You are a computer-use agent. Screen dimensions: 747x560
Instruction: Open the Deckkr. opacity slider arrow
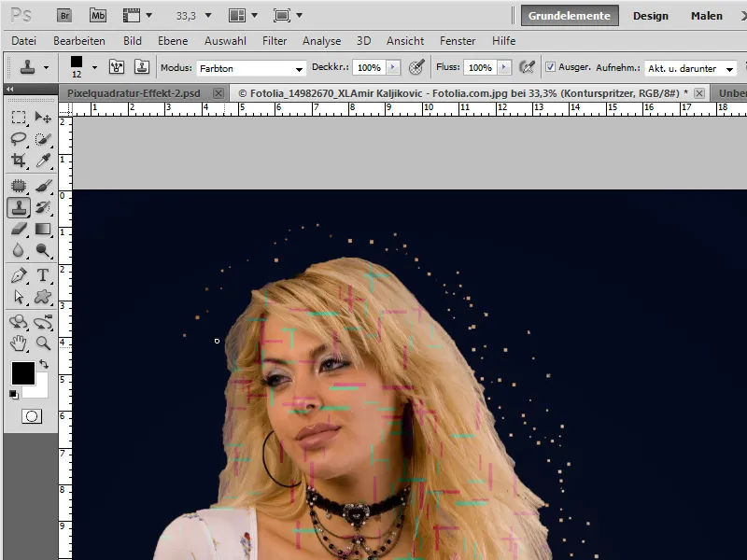393,67
